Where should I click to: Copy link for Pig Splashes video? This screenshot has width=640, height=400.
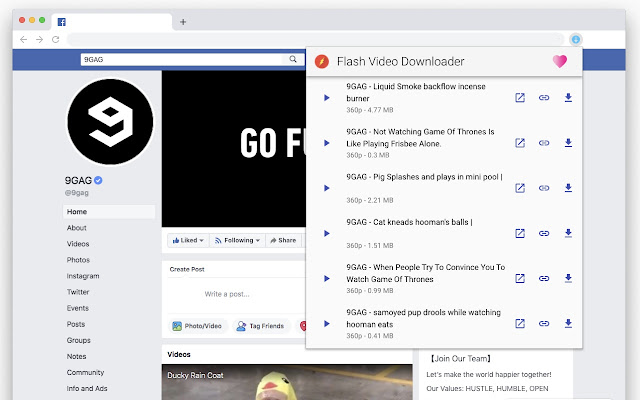pos(544,188)
